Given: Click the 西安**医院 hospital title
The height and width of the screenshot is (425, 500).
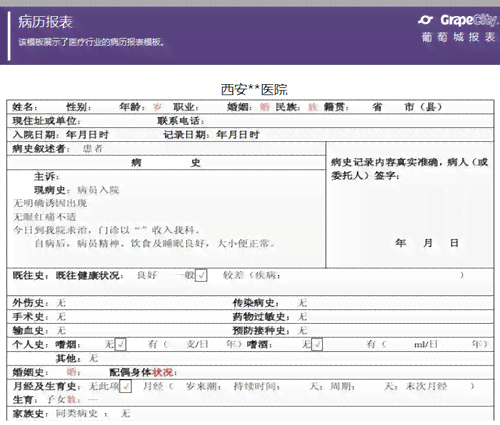Looking at the screenshot, I should [254, 90].
